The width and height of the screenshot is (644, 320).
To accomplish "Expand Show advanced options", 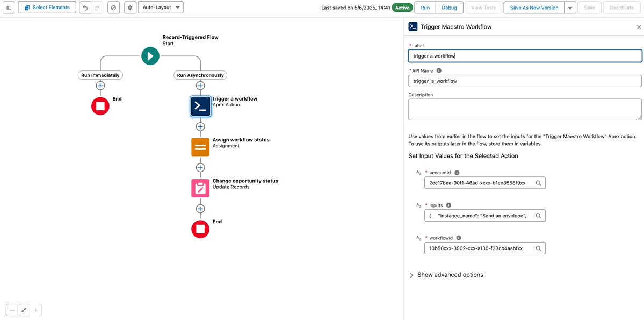I will point(446,275).
